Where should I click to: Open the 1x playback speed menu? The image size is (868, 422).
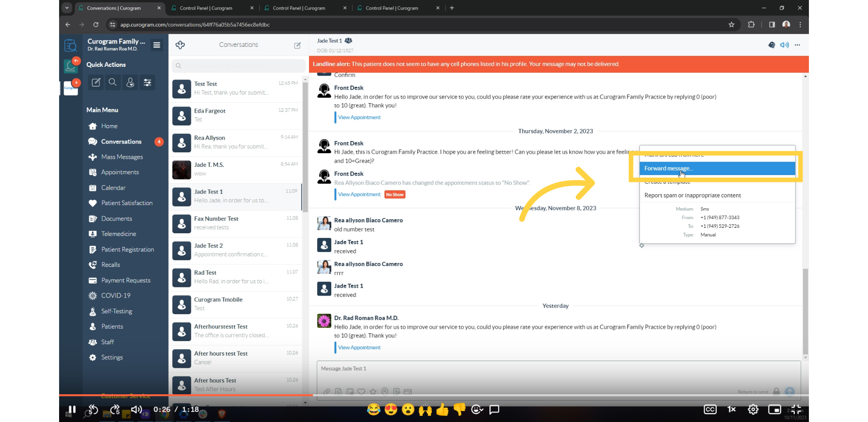732,410
